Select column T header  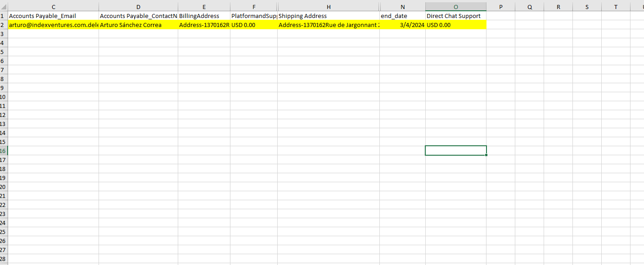coord(615,6)
